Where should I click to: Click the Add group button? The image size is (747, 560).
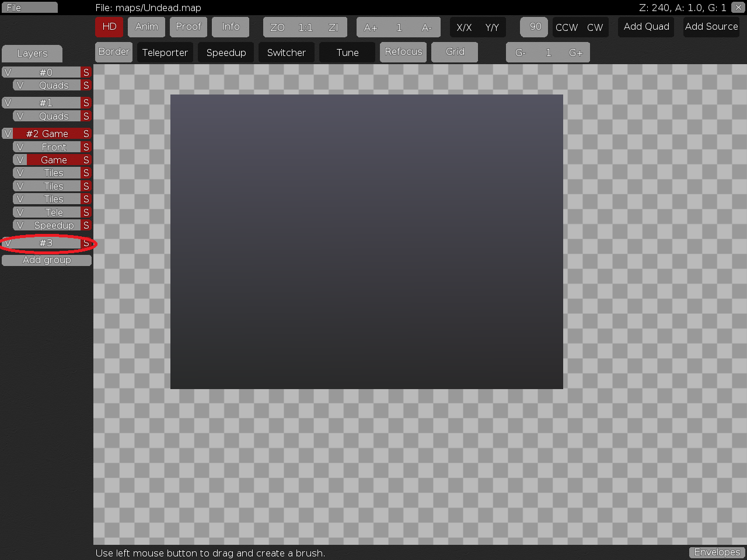point(47,260)
